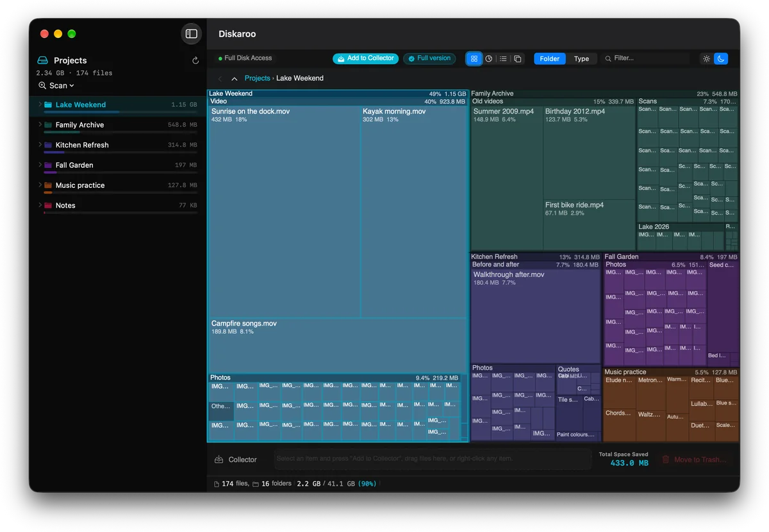This screenshot has height=532, width=769.
Task: Click Lake Weekend in the breadcrumb
Action: tap(300, 78)
